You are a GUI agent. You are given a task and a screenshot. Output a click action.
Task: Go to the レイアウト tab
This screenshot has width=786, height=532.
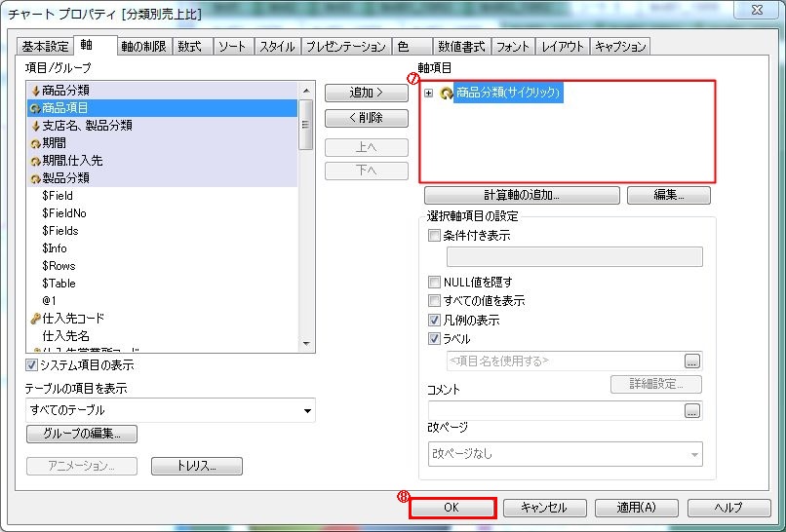click(x=563, y=47)
